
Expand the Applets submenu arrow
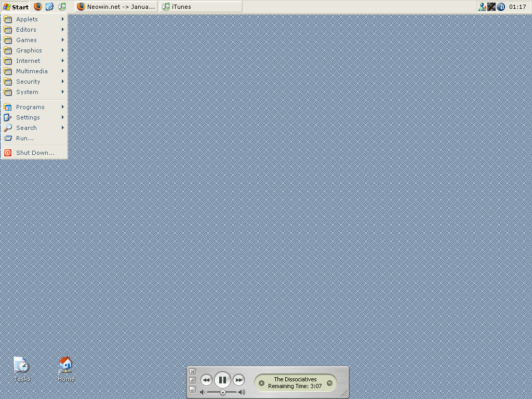click(62, 19)
